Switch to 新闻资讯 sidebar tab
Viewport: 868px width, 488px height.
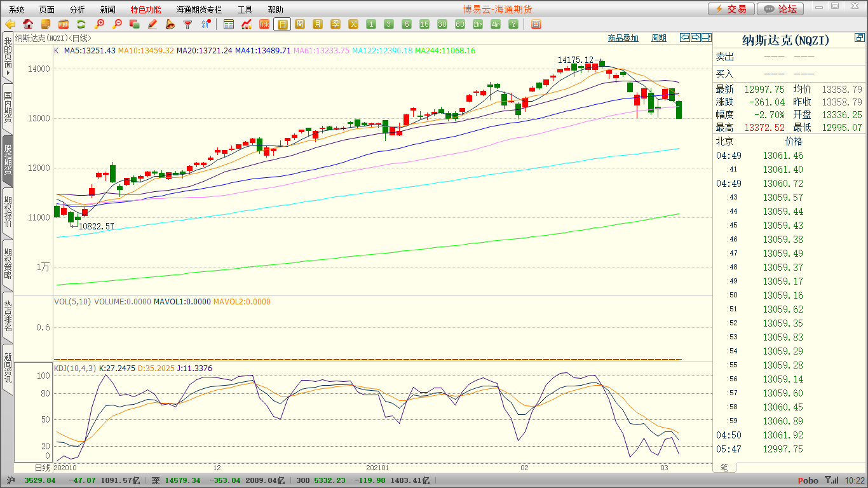click(x=7, y=369)
